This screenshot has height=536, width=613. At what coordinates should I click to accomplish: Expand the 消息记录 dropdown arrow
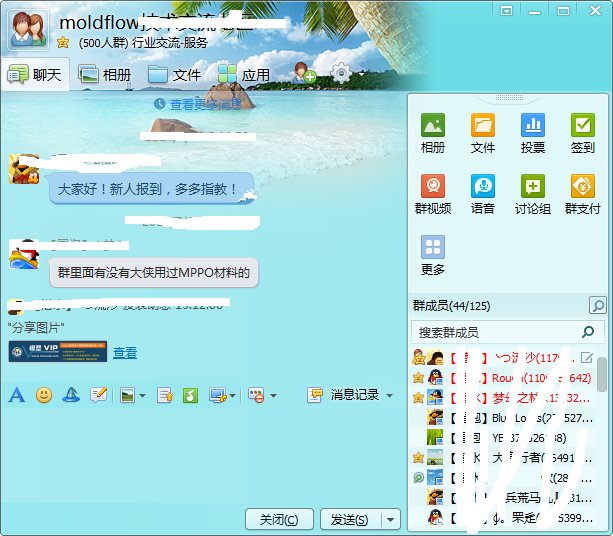pyautogui.click(x=389, y=396)
